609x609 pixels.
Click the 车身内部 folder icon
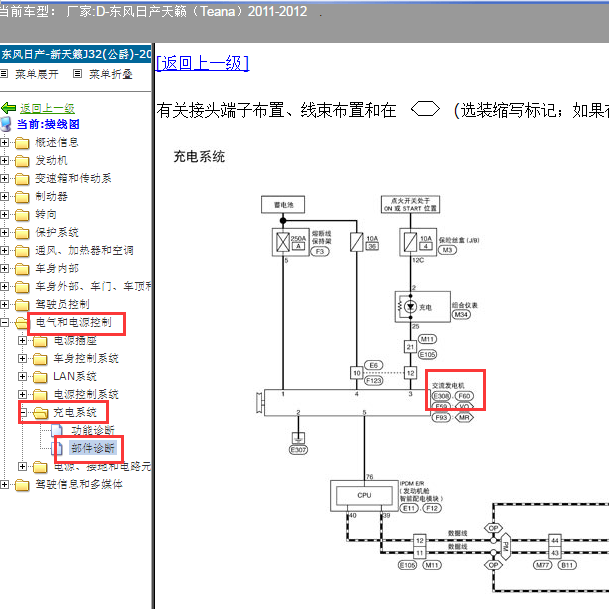tap(22, 269)
